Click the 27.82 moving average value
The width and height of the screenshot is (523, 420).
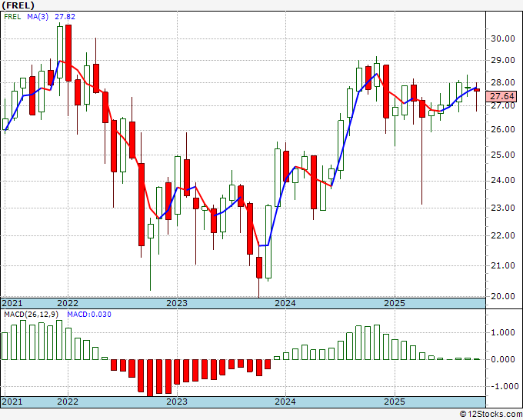point(65,17)
